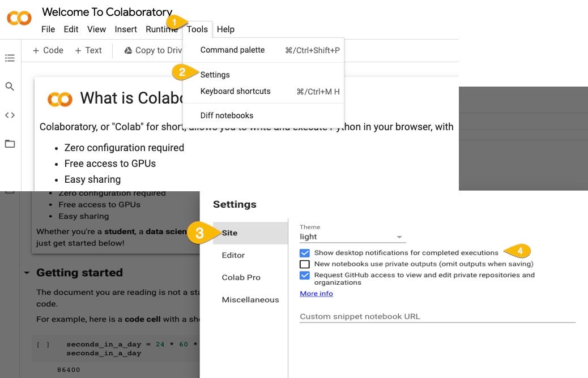The width and height of the screenshot is (588, 378).
Task: Click the Custom snippet notebook URL field
Action: [437, 316]
